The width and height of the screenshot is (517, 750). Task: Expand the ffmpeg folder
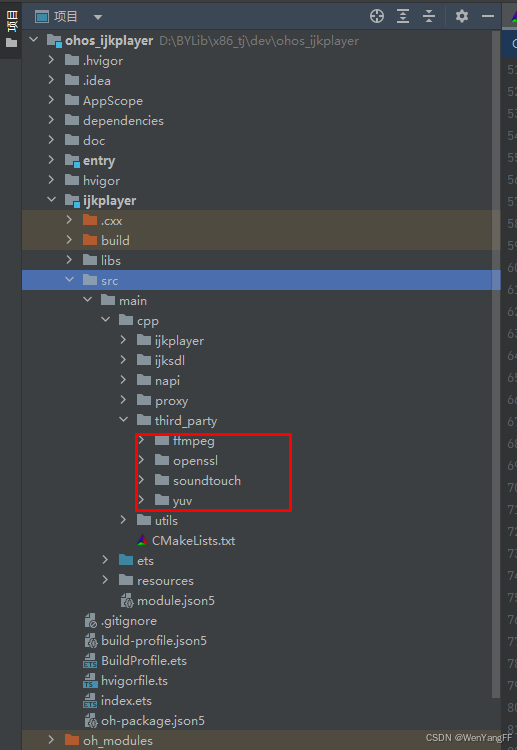(x=141, y=441)
